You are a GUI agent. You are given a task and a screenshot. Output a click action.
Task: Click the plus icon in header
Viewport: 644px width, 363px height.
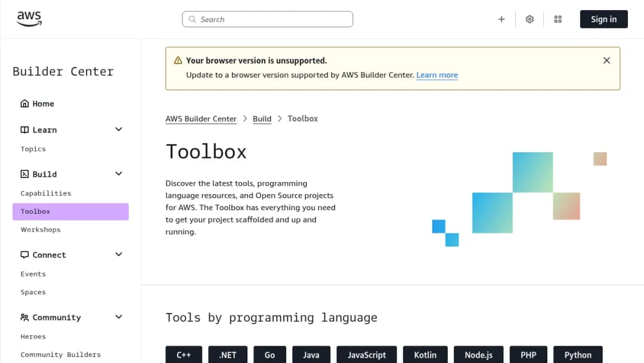tap(501, 19)
